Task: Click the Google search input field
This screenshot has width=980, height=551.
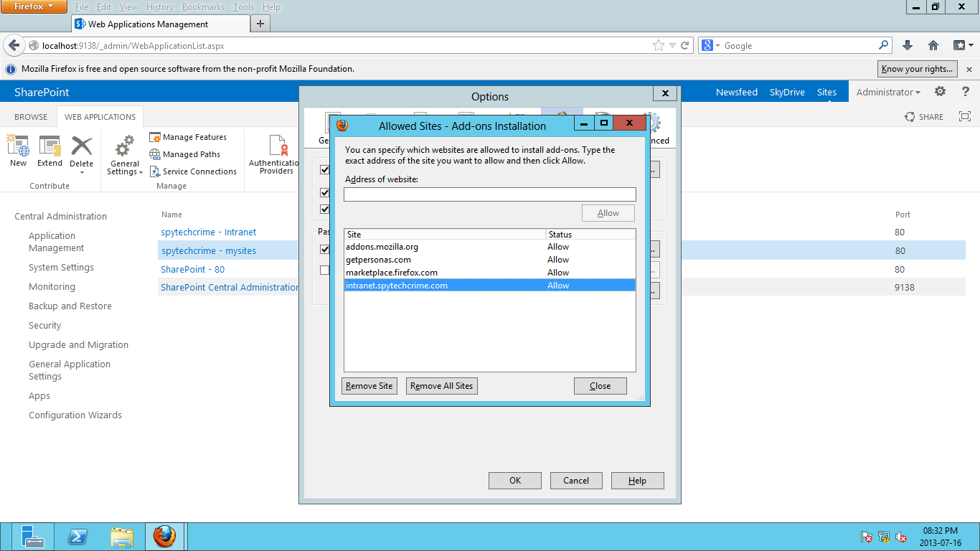Action: 800,45
